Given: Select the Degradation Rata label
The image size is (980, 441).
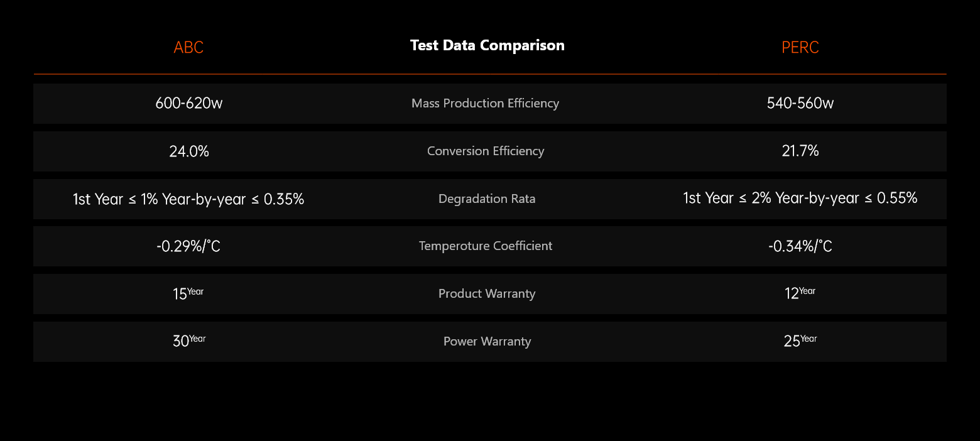Looking at the screenshot, I should (x=487, y=199).
